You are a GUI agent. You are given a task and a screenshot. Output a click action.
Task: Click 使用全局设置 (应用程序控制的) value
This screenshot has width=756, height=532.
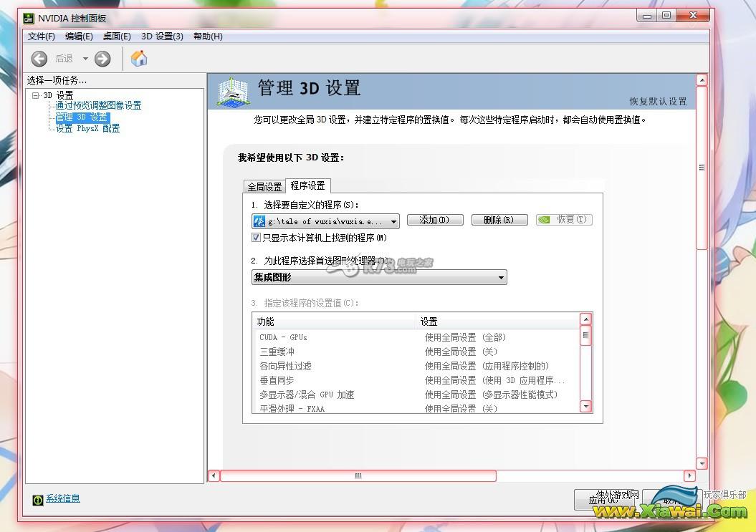pos(487,366)
